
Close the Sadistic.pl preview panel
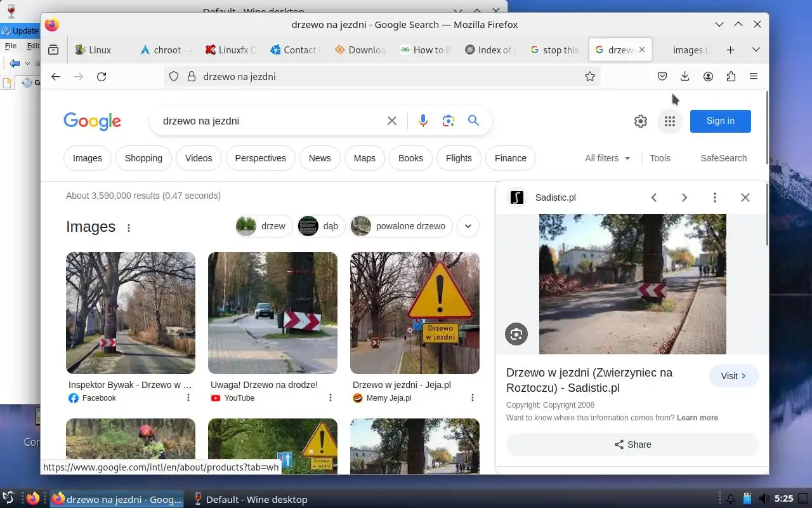(x=745, y=197)
